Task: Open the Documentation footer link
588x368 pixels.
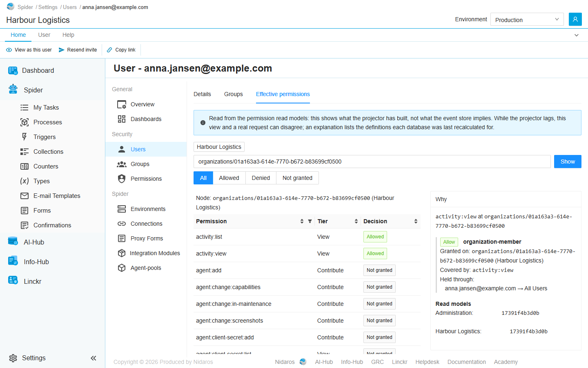Action: (x=467, y=362)
